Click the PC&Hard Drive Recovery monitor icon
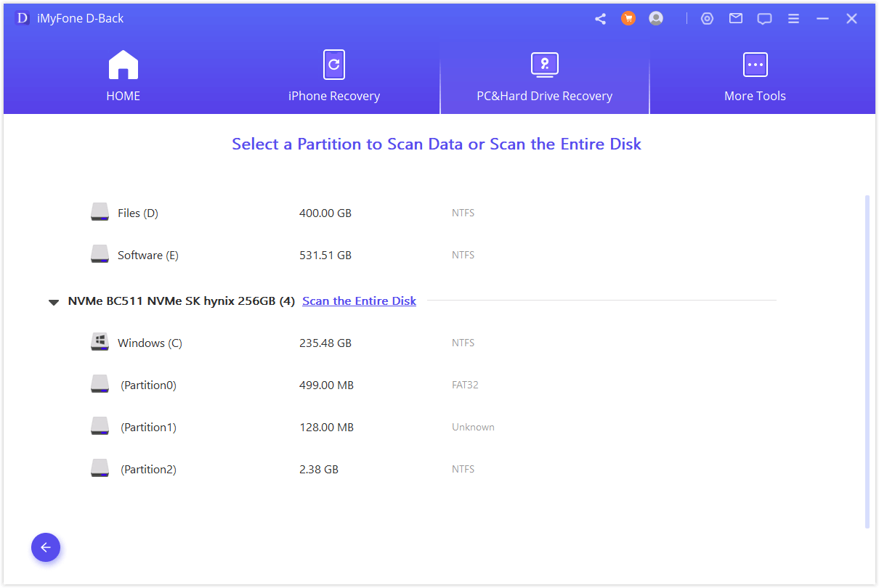 tap(545, 65)
